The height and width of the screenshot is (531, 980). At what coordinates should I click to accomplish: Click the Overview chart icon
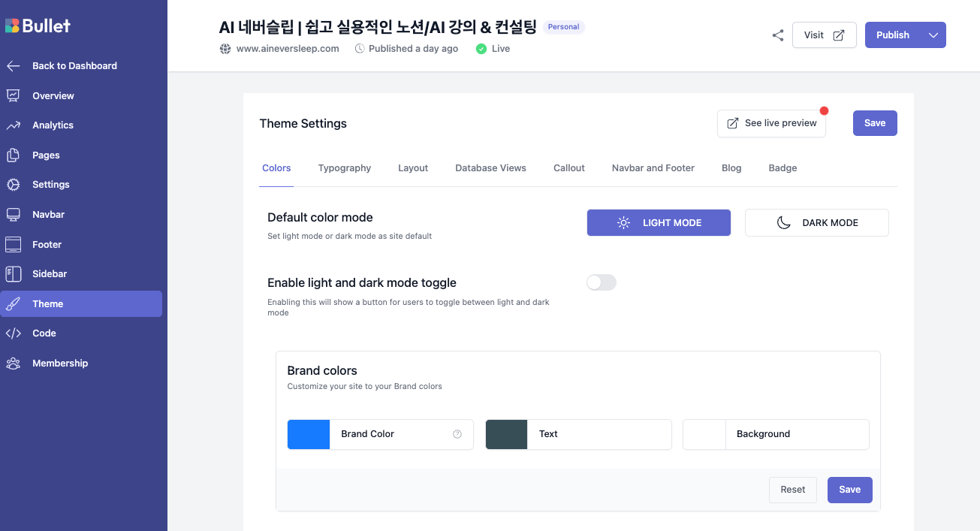[x=13, y=95]
